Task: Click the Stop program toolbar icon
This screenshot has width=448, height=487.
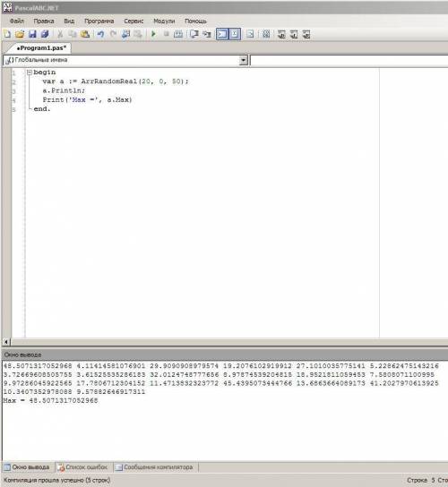Action: [x=166, y=34]
